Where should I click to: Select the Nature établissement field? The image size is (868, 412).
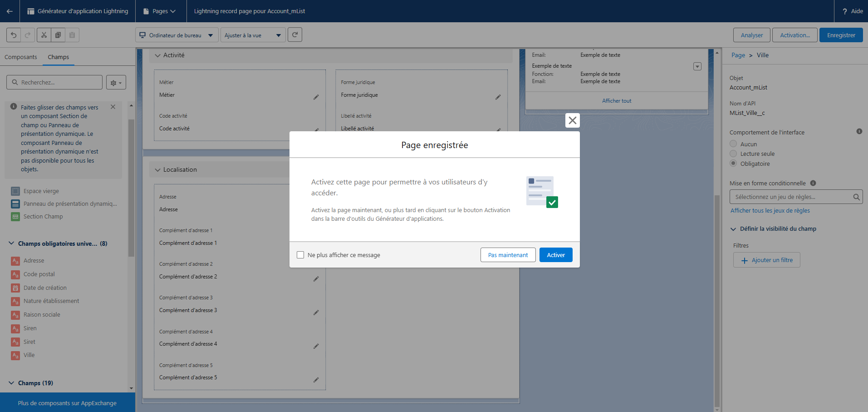click(x=51, y=301)
